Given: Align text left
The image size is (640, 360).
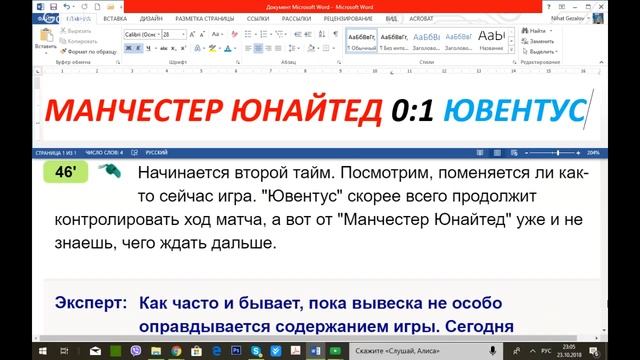Looking at the screenshot, I should pyautogui.click(x=248, y=48).
